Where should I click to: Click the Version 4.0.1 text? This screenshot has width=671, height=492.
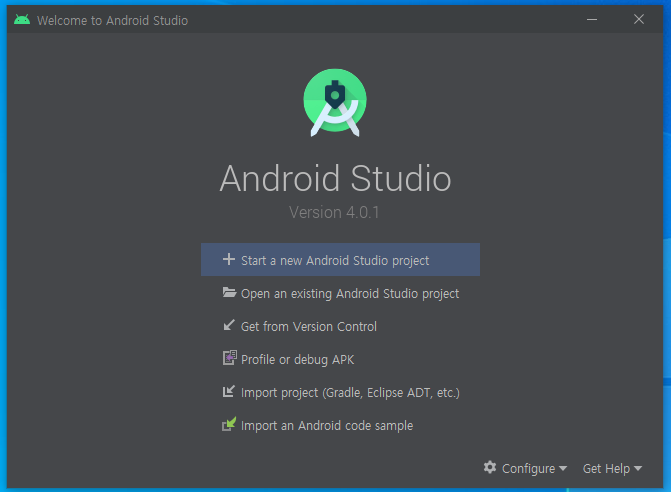[334, 212]
